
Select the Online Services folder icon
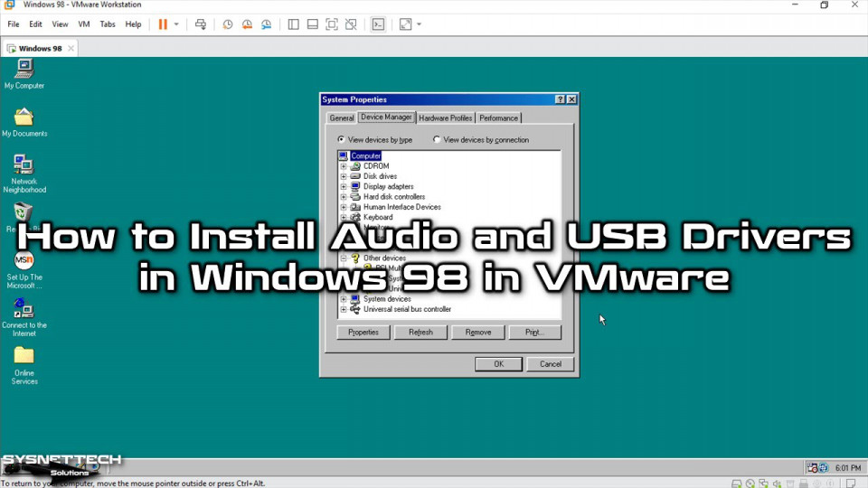pos(24,365)
